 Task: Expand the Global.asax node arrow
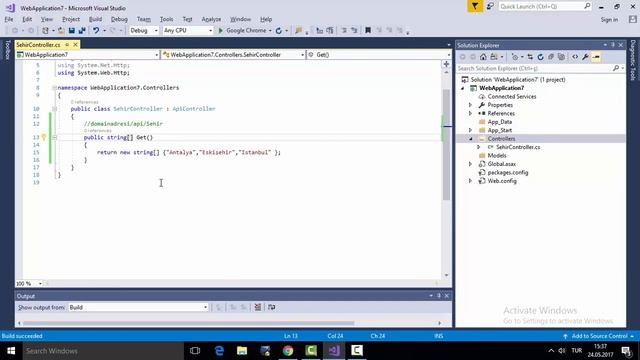click(x=470, y=164)
